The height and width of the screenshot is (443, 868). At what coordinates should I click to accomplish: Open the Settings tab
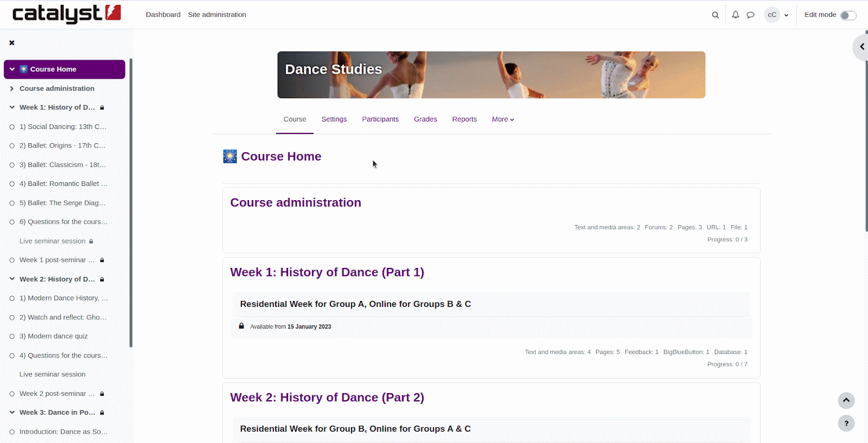pos(334,119)
